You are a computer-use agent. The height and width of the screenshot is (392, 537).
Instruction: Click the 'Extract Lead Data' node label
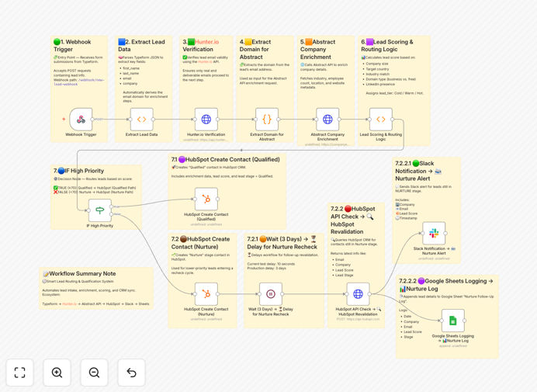click(x=141, y=134)
